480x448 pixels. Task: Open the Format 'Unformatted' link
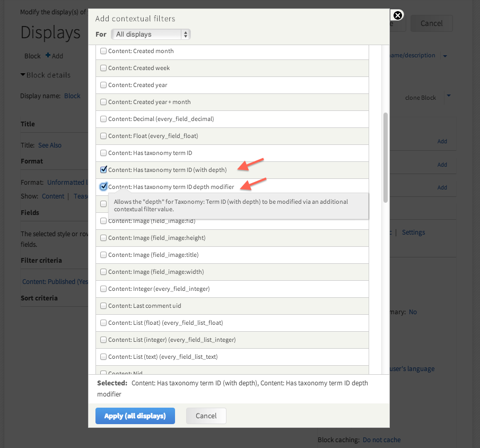pyautogui.click(x=67, y=182)
